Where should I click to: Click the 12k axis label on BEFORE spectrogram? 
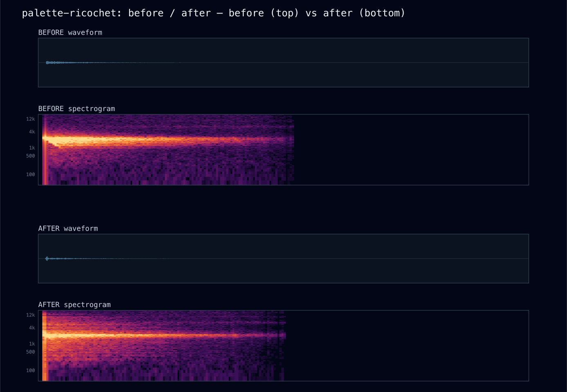coord(31,119)
